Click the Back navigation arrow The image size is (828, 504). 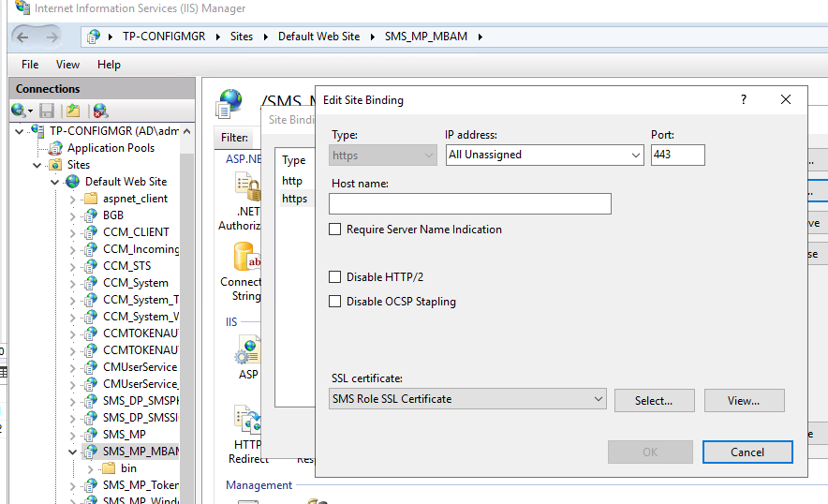tap(22, 37)
